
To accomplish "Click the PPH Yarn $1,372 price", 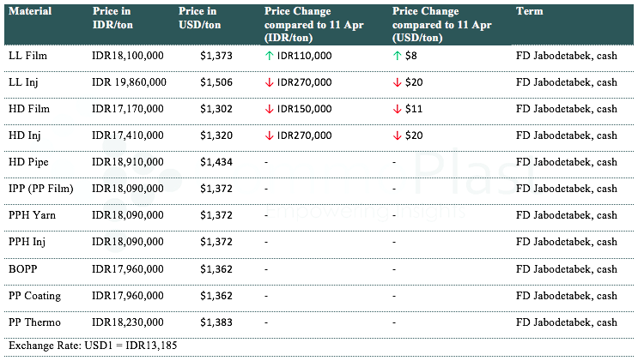I will (x=215, y=215).
